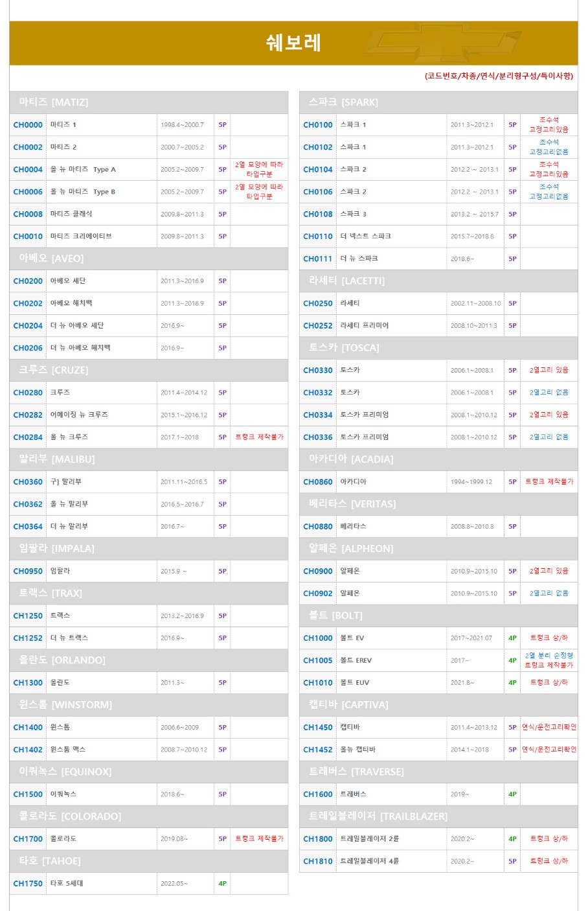Image resolution: width=588 pixels, height=911 pixels.
Task: Select the CH1252 더 뉴 트랙스 code
Action: tap(28, 638)
